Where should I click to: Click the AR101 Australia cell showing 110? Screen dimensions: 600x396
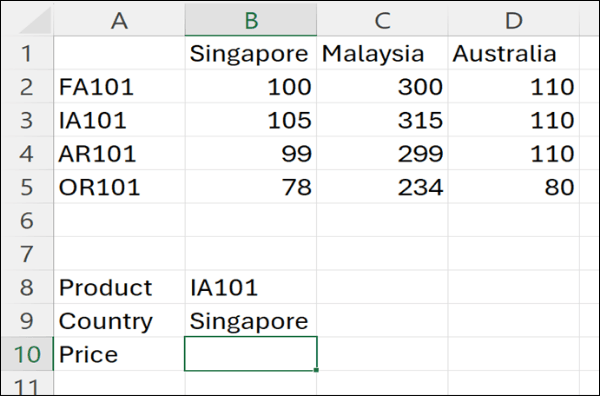(514, 153)
